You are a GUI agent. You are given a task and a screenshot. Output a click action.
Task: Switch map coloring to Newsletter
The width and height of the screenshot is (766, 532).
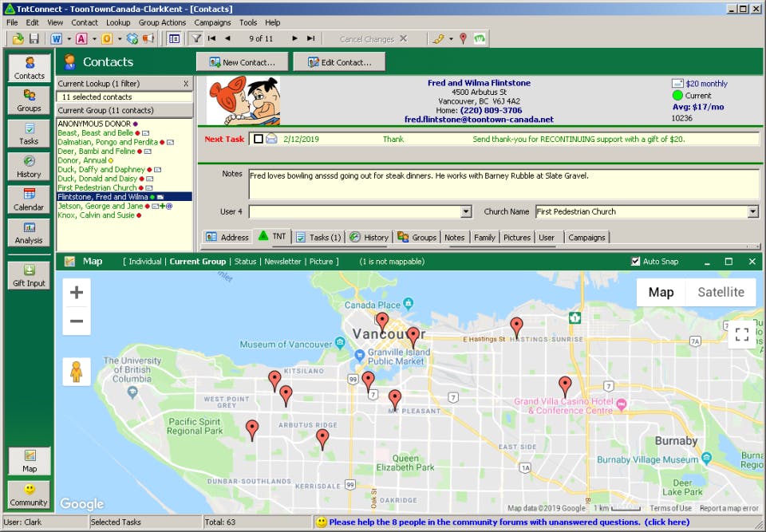coord(282,262)
